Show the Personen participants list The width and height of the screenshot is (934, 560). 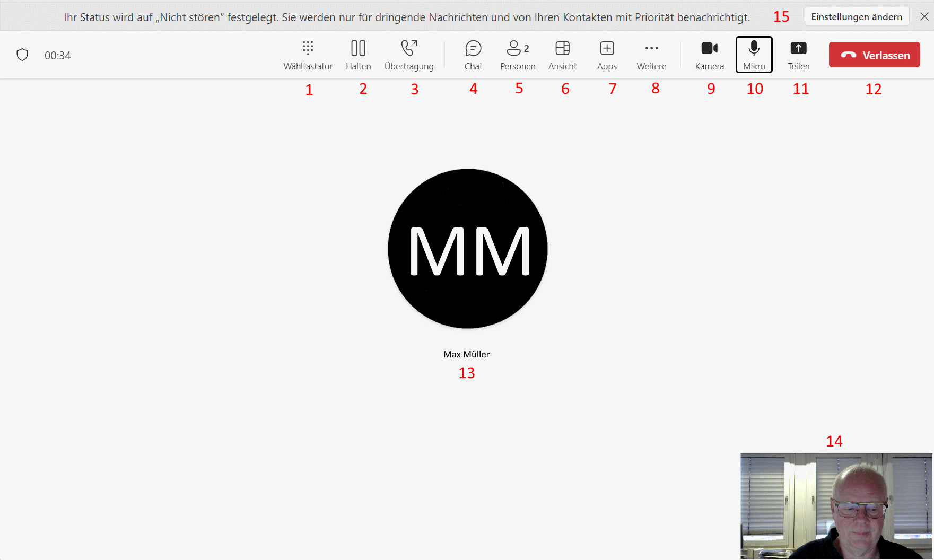pyautogui.click(x=518, y=55)
